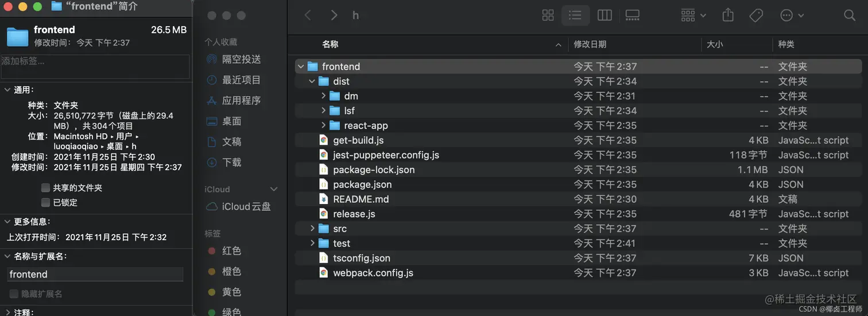The height and width of the screenshot is (316, 868).
Task: Enable the 共享的文件夹 checkbox
Action: tap(45, 188)
